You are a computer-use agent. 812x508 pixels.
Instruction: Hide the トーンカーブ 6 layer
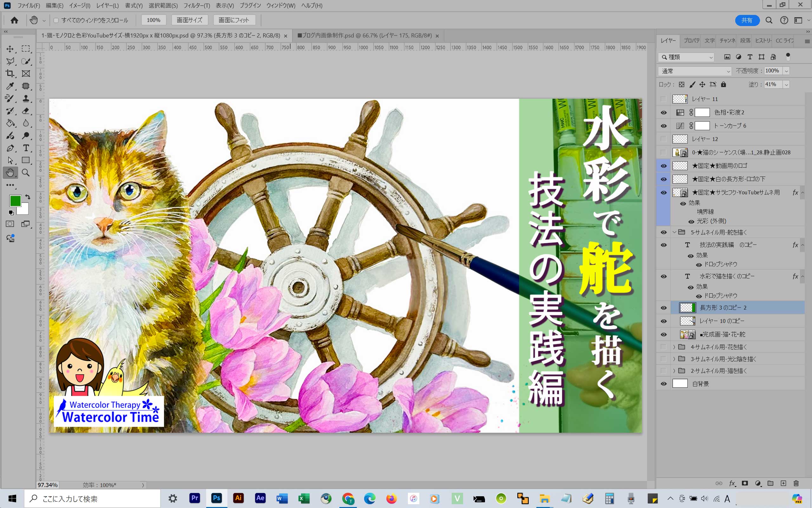pos(664,126)
